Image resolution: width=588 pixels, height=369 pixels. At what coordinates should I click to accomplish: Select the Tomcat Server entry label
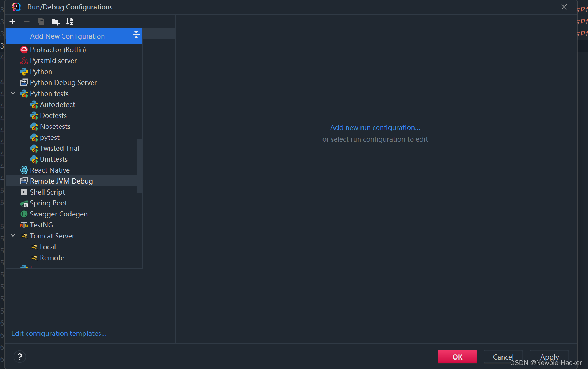tap(52, 236)
